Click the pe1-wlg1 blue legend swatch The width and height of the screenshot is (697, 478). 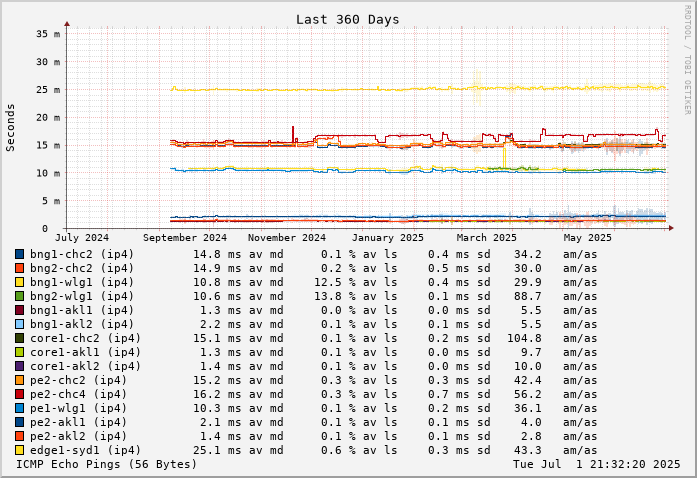(19, 408)
